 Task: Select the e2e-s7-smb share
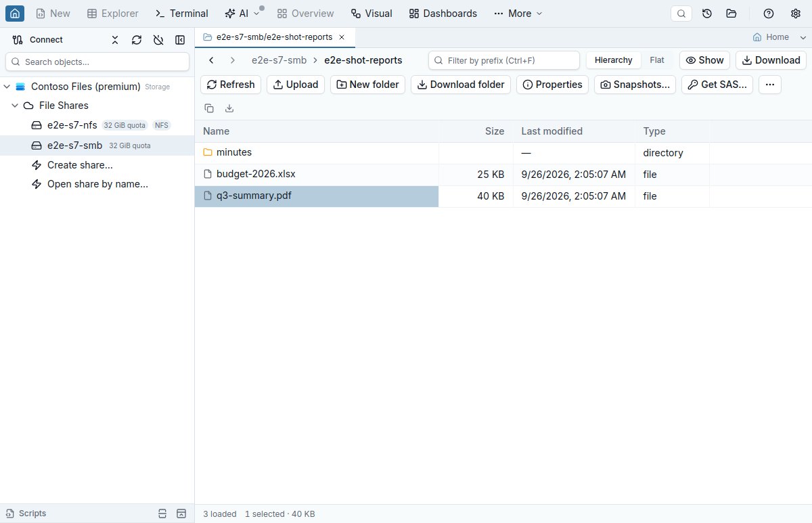(97, 145)
